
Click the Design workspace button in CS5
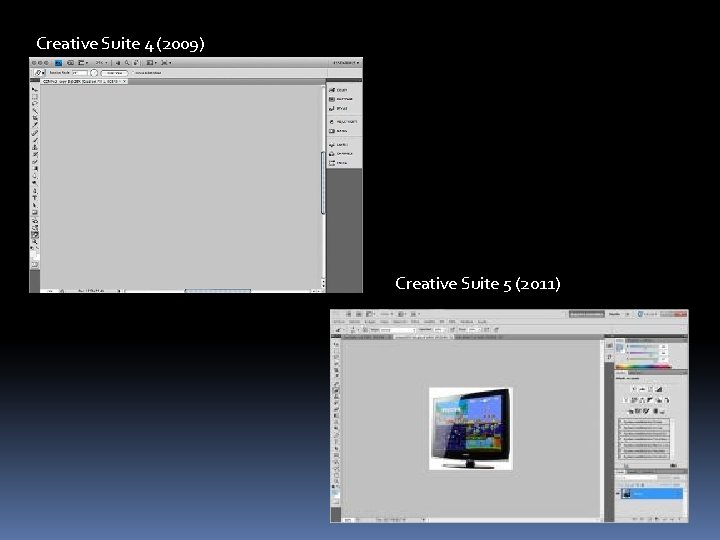click(x=614, y=314)
